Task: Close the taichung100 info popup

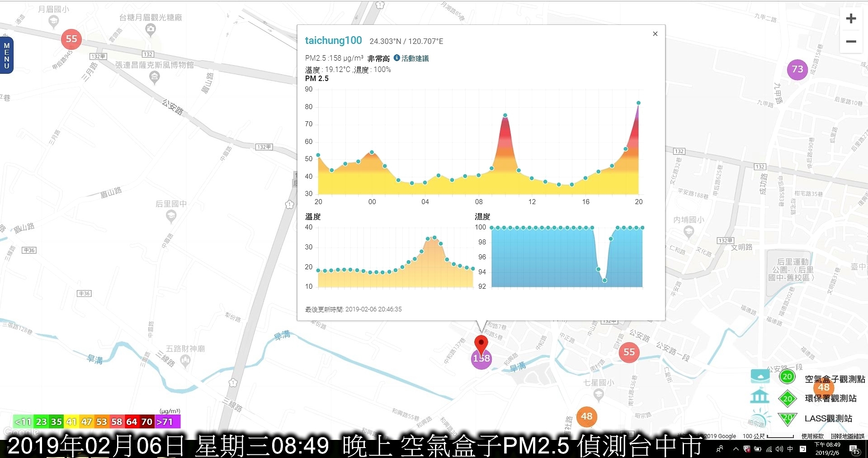Action: [655, 34]
